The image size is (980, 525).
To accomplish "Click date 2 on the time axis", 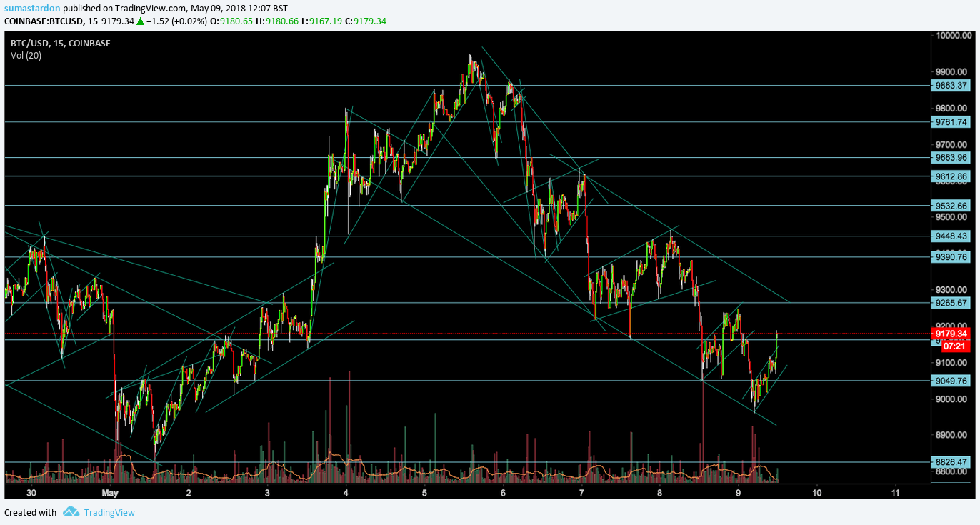I will point(189,493).
